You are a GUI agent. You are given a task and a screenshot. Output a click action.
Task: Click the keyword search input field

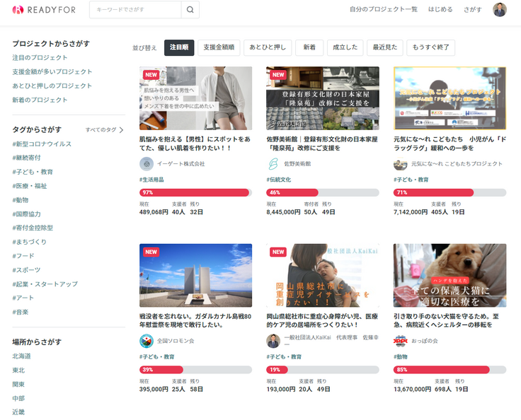pyautogui.click(x=134, y=10)
